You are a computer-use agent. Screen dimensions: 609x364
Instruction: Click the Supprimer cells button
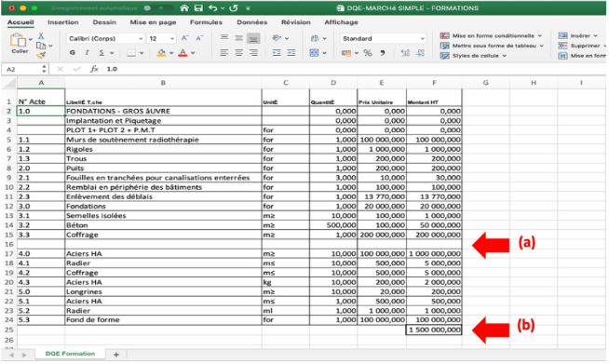pyautogui.click(x=582, y=46)
